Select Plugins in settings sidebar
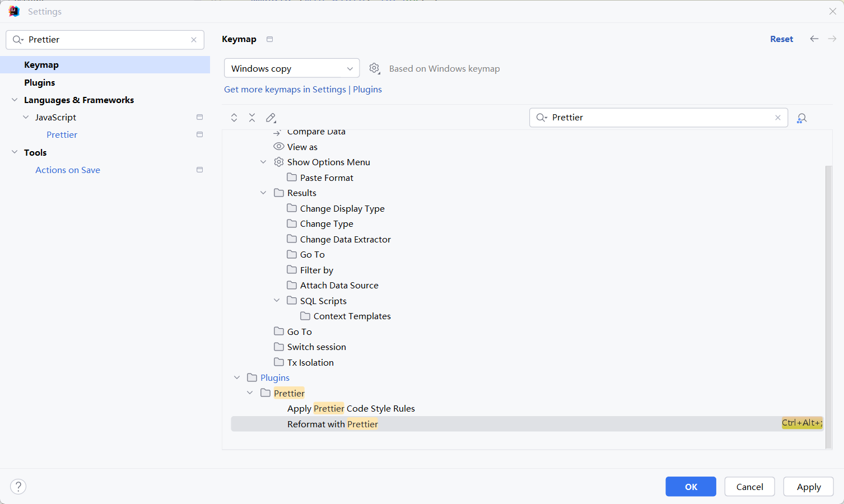The image size is (844, 504). 40,82
